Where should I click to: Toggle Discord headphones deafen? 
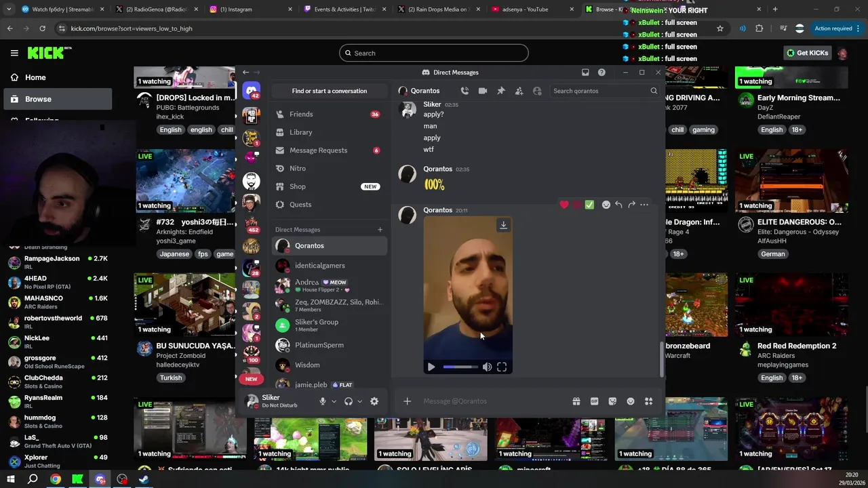349,401
